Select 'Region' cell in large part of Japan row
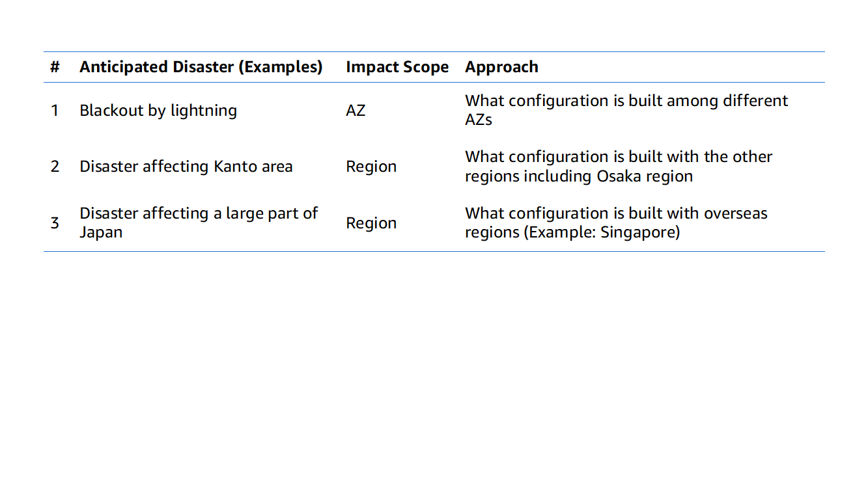 [371, 223]
